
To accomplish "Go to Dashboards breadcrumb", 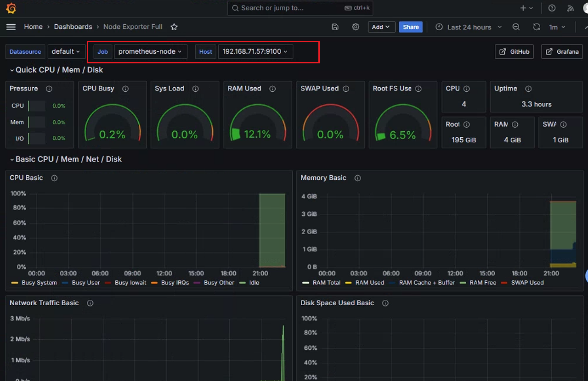I will [x=73, y=27].
